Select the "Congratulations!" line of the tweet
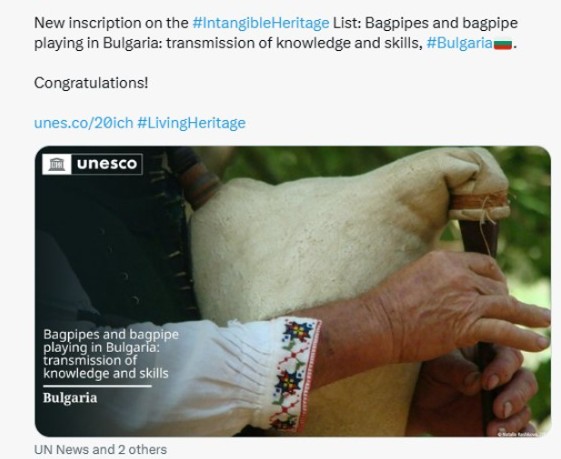 tap(91, 83)
